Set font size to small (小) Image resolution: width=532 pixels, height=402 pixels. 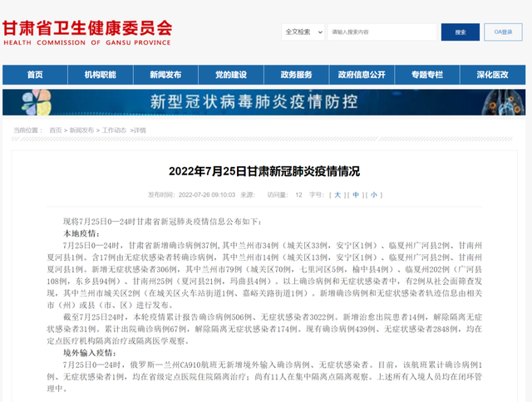(374, 194)
